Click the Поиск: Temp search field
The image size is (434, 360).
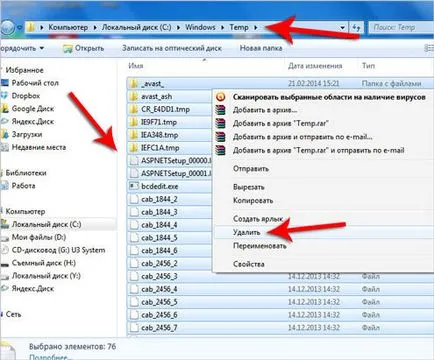pyautogui.click(x=401, y=28)
